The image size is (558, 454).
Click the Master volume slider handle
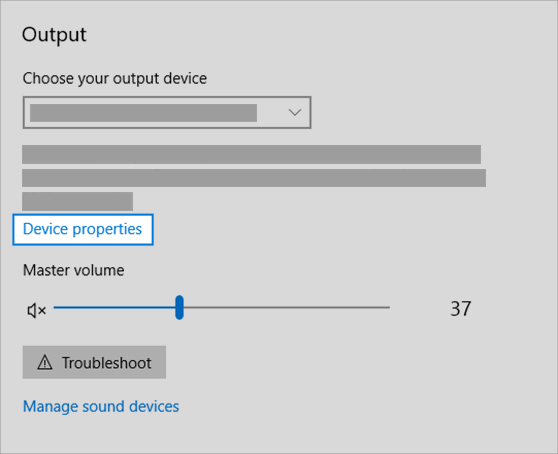pyautogui.click(x=179, y=307)
